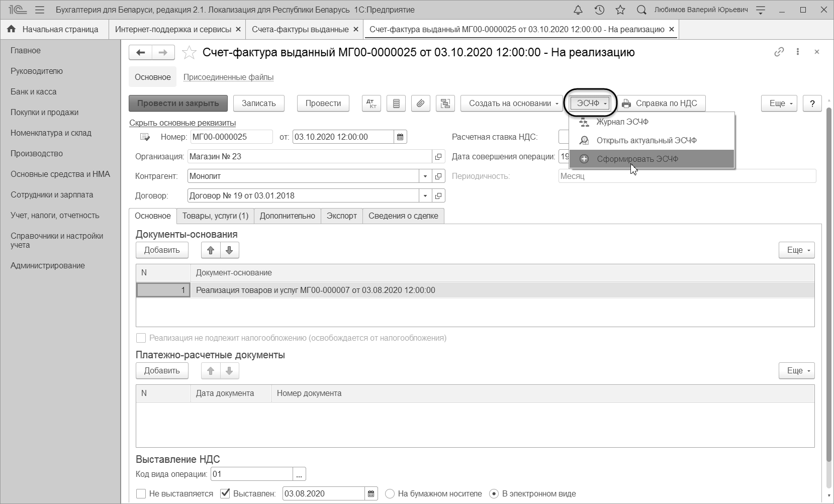Open calendar for document date field
Image resolution: width=834 pixels, height=504 pixels.
click(400, 137)
